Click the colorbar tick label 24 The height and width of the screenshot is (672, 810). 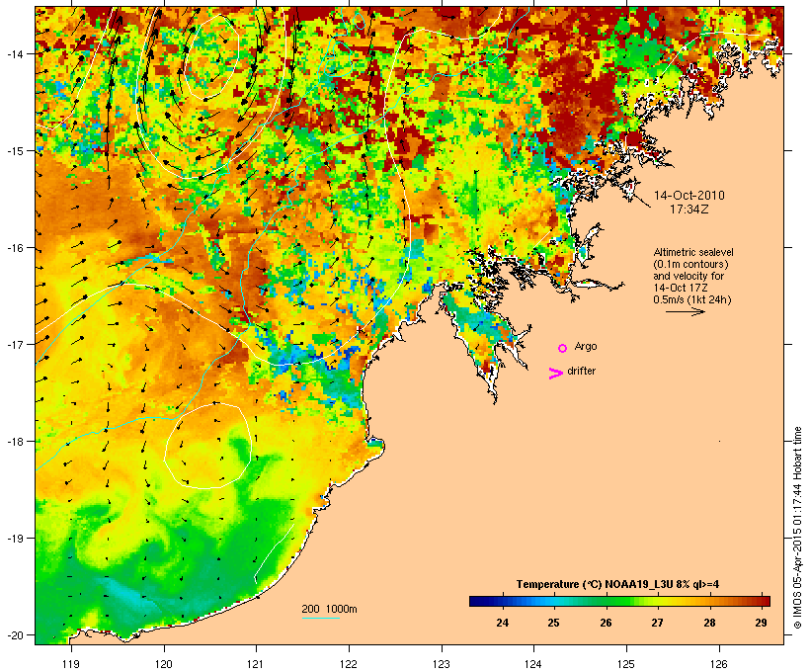[502, 623]
